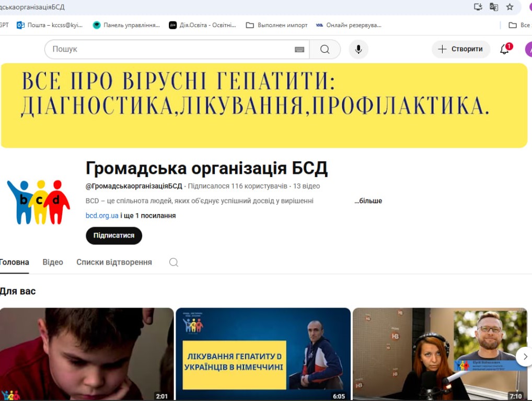This screenshot has width=532, height=401.
Task: Open Онлайн резервува... bookmark
Action: click(349, 25)
